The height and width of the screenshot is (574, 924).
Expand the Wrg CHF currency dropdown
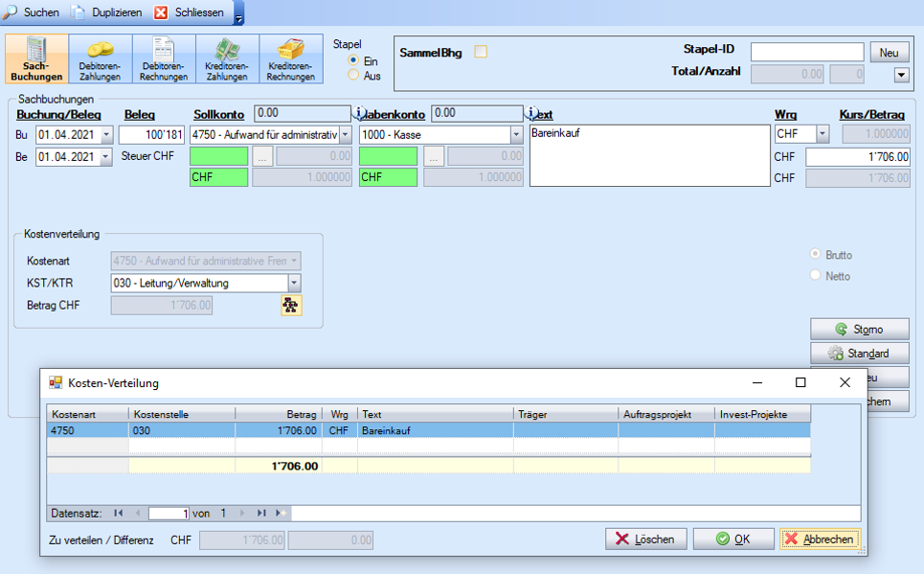822,135
